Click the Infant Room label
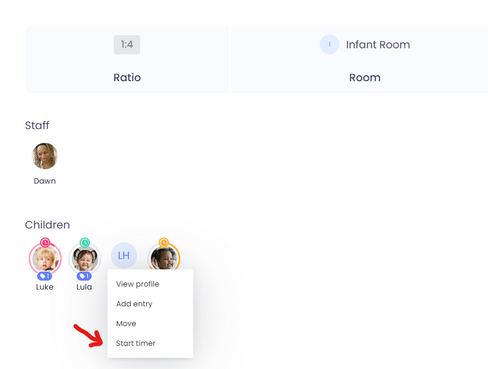 pyautogui.click(x=378, y=45)
